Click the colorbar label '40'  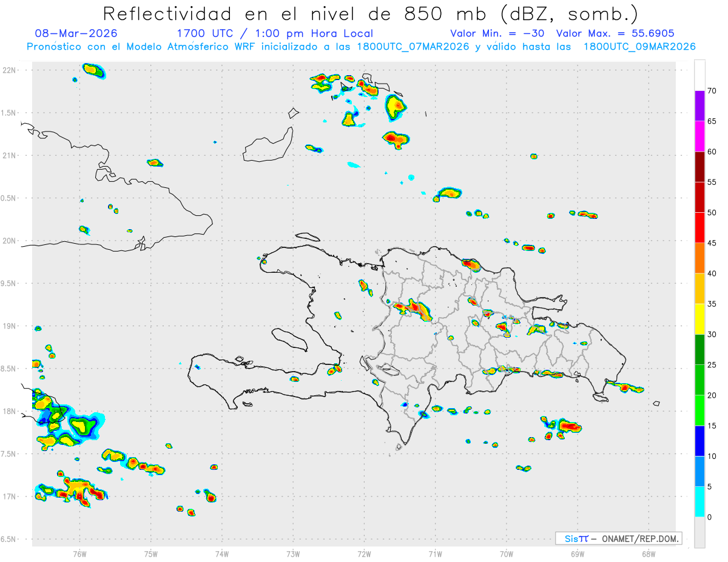(712, 273)
